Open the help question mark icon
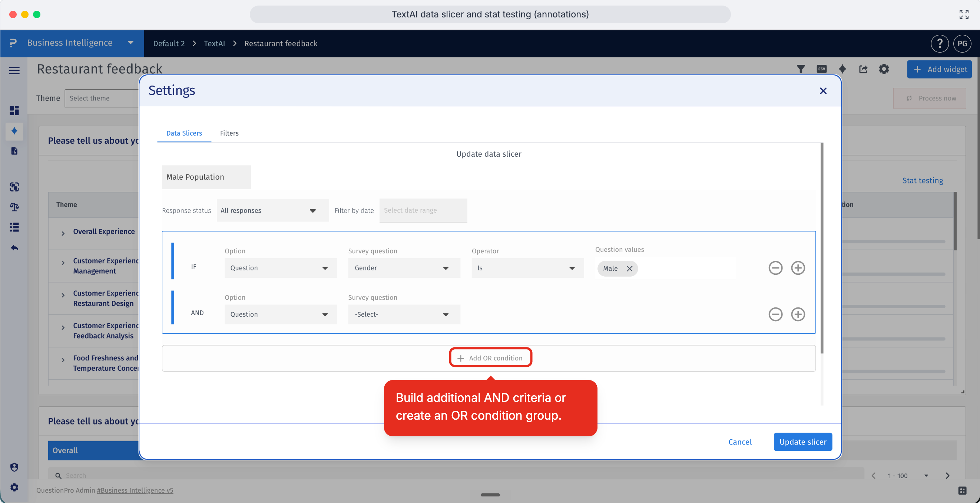This screenshot has height=503, width=980. 940,43
